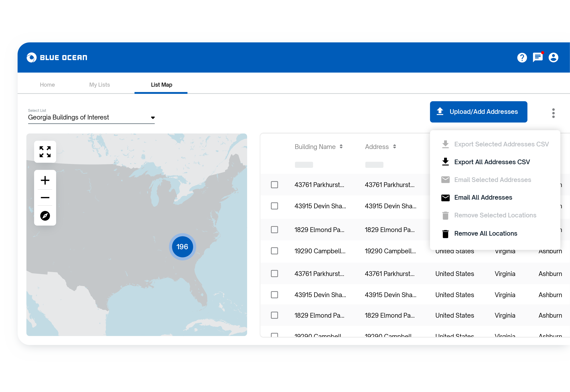Open the user account profile icon

coord(553,58)
